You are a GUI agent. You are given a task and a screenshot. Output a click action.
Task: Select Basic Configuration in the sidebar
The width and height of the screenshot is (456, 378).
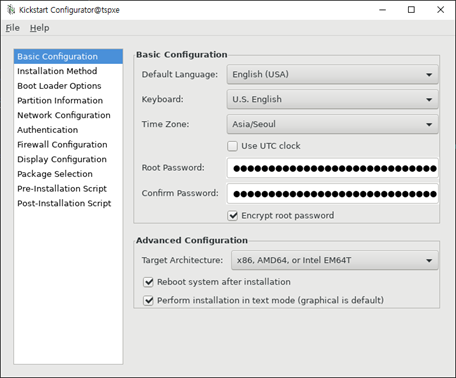pyautogui.click(x=68, y=56)
